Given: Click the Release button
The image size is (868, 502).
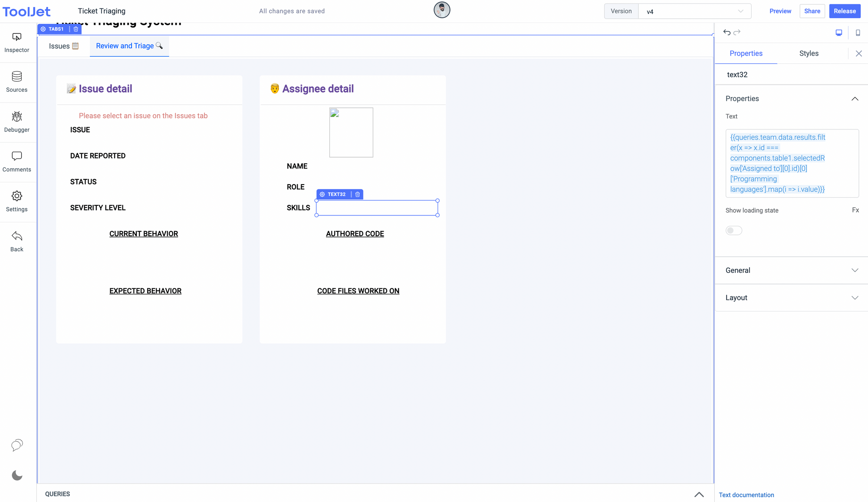Looking at the screenshot, I should click(845, 11).
